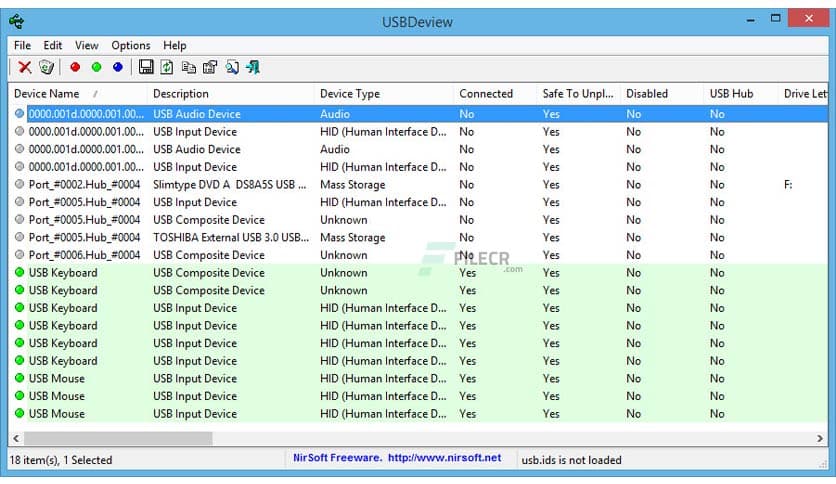836x484 pixels.
Task: Sort by the Device Name column header
Action: 77,94
